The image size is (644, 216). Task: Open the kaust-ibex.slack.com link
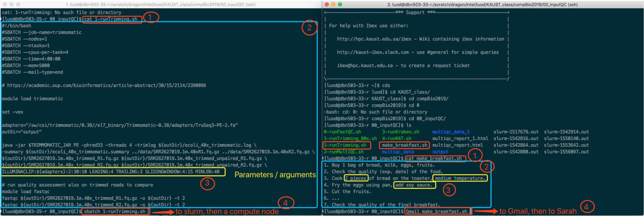[373, 52]
